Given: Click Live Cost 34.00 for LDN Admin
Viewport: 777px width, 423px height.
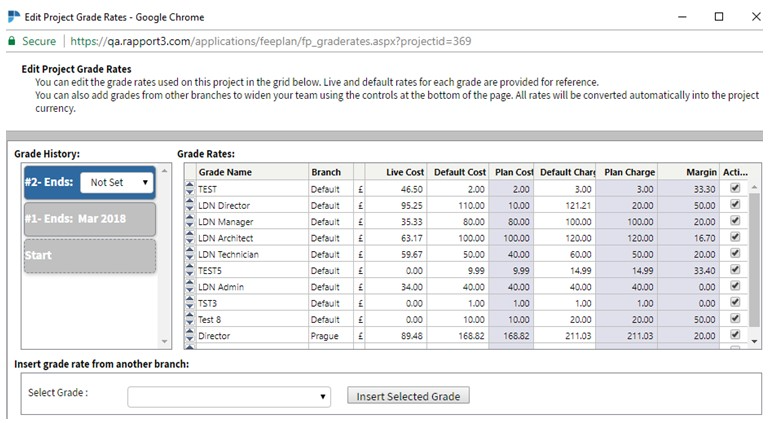Looking at the screenshot, I should pos(396,287).
